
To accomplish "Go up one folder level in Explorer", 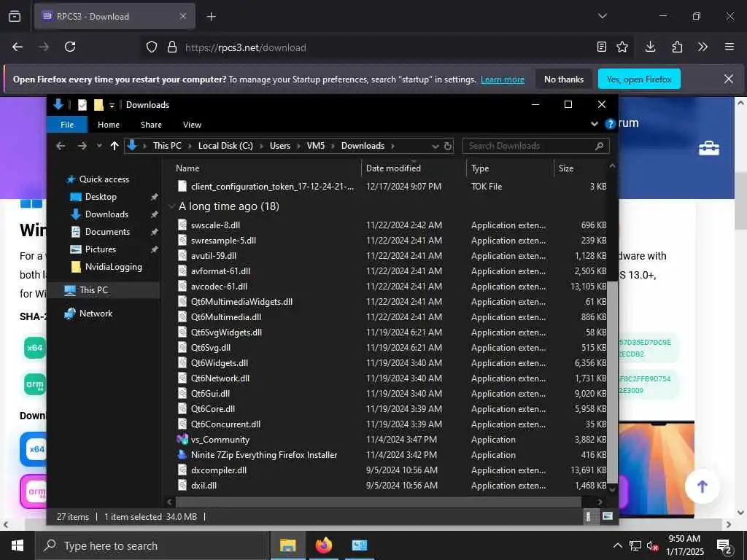I will 115,146.
